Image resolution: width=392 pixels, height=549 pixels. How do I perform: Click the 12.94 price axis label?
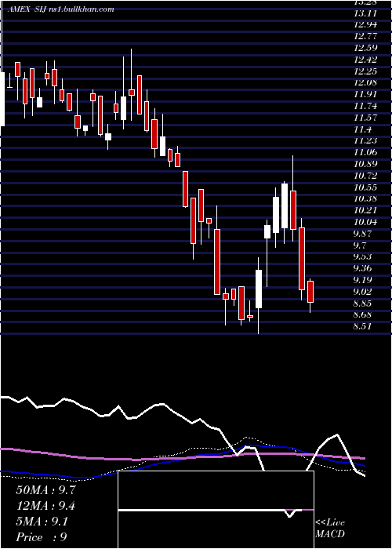click(365, 24)
